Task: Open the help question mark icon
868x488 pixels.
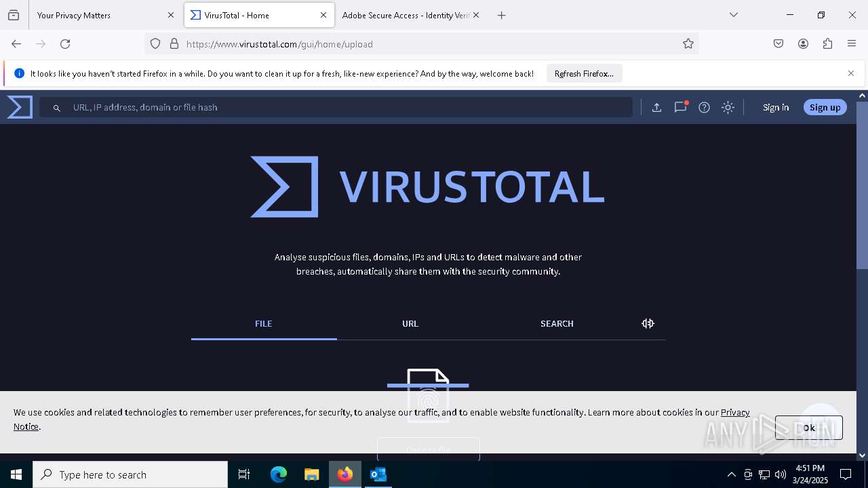Action: click(704, 107)
